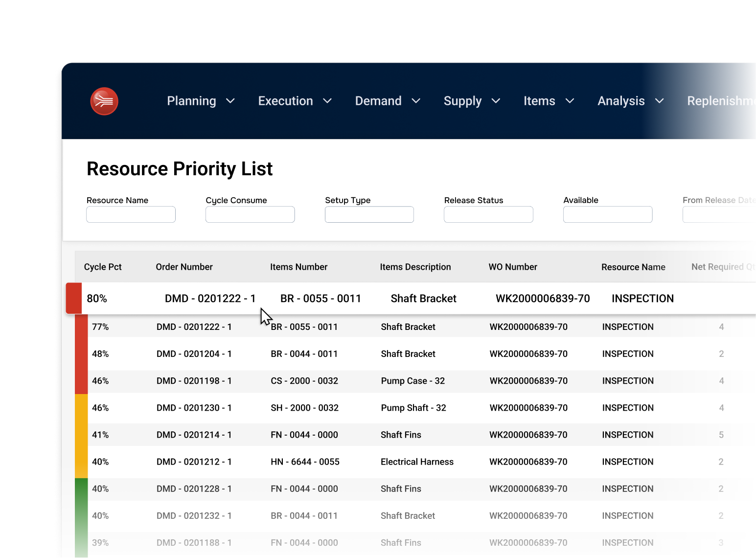Click the Resource Name filter field
Viewport: 756px width, 559px height.
click(131, 214)
